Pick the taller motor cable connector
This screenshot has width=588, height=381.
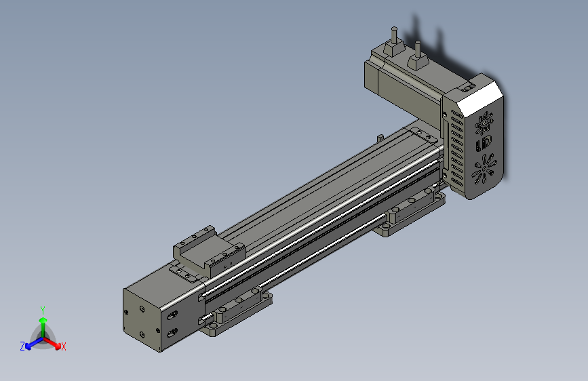coord(394,42)
